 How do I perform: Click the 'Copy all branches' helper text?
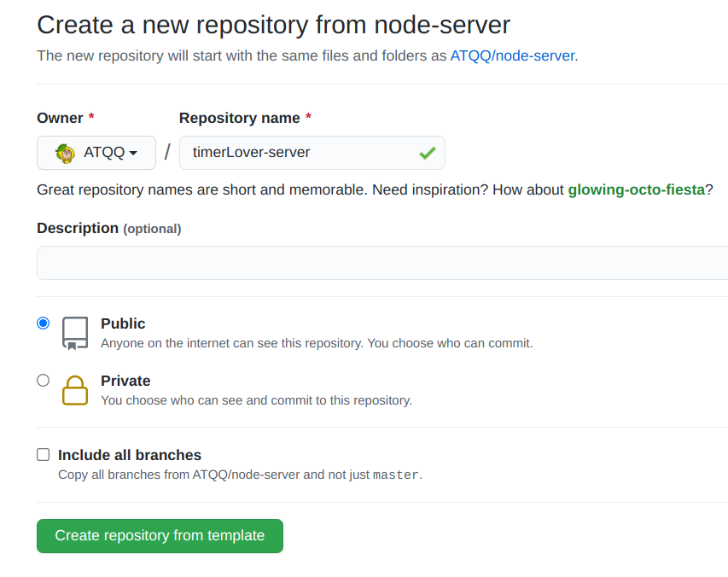pyautogui.click(x=240, y=475)
